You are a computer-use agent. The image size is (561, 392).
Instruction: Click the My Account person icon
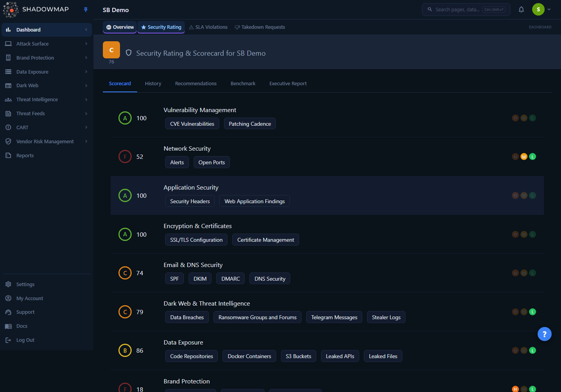(8, 298)
